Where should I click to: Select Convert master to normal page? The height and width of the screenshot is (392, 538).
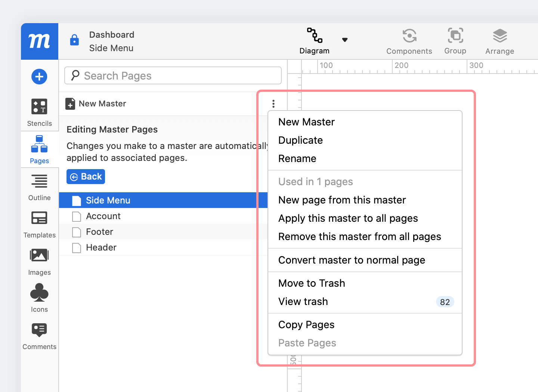click(352, 260)
